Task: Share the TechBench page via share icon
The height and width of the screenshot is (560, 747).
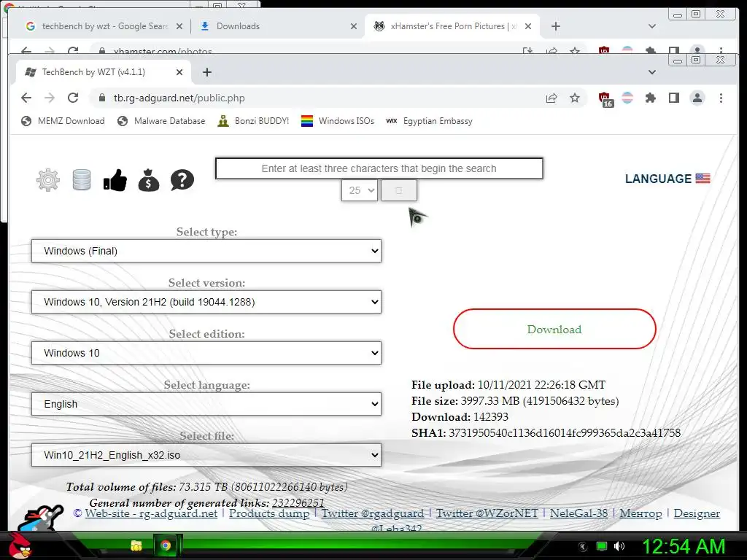Action: pyautogui.click(x=551, y=98)
